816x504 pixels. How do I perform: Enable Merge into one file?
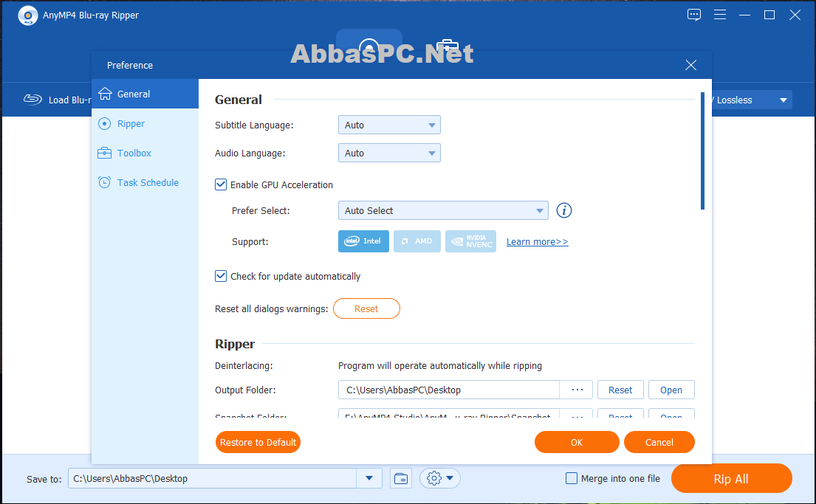[572, 478]
